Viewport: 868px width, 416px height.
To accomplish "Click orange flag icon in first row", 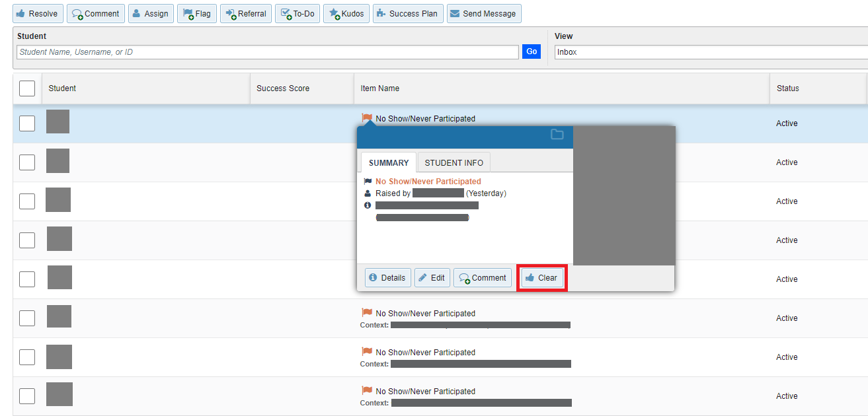I will (367, 118).
